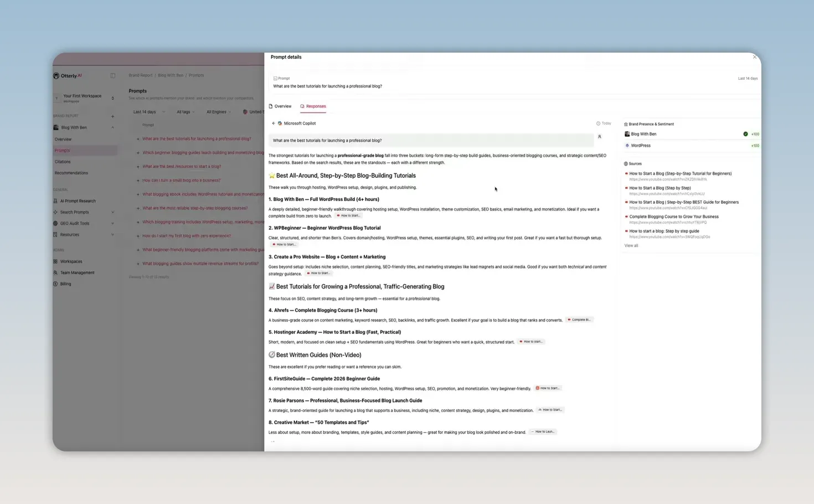Expand the GEO Audit Tools menu
This screenshot has width=814, height=504.
tap(112, 223)
